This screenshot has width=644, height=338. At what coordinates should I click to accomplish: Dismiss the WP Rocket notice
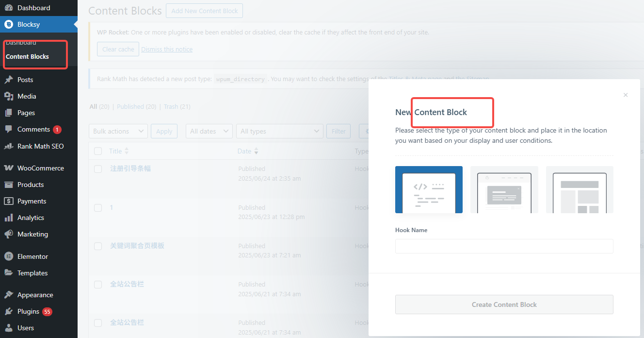(x=167, y=49)
